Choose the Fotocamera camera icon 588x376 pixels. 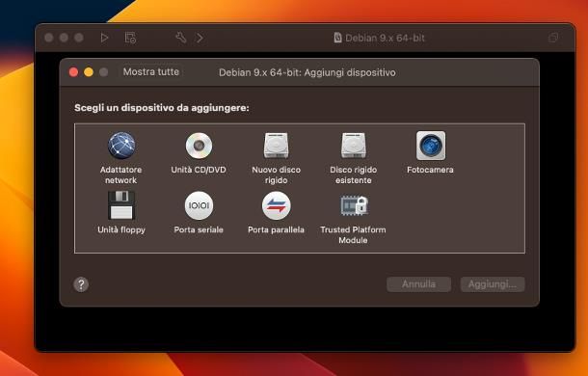click(x=431, y=146)
